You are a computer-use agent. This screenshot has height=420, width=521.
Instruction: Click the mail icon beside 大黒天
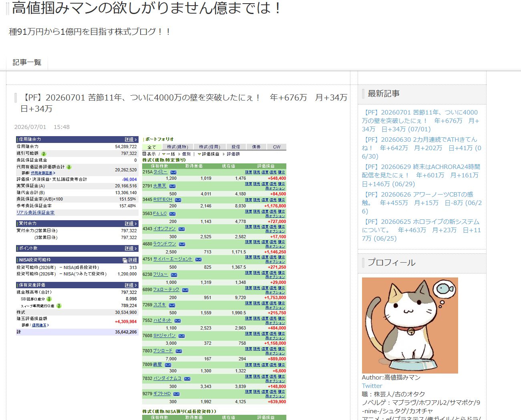[x=172, y=186]
